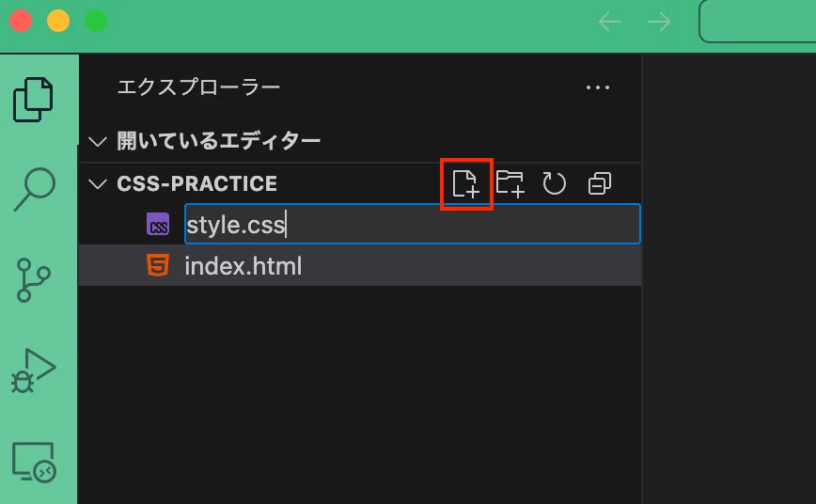
Task: Click the command center search box
Action: click(x=758, y=22)
